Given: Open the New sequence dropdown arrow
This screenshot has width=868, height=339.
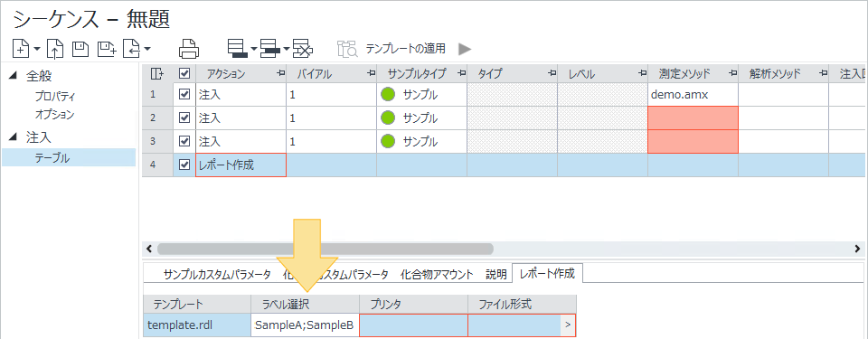Looking at the screenshot, I should click(37, 49).
